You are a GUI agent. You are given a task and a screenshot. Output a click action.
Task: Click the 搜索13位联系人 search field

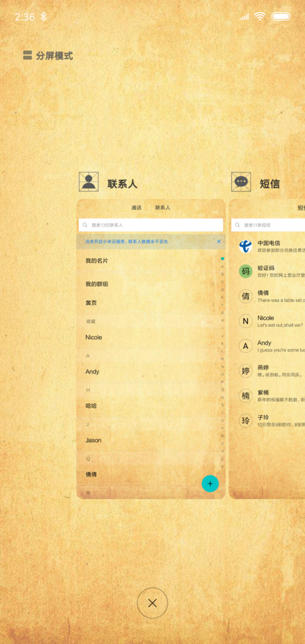[151, 225]
